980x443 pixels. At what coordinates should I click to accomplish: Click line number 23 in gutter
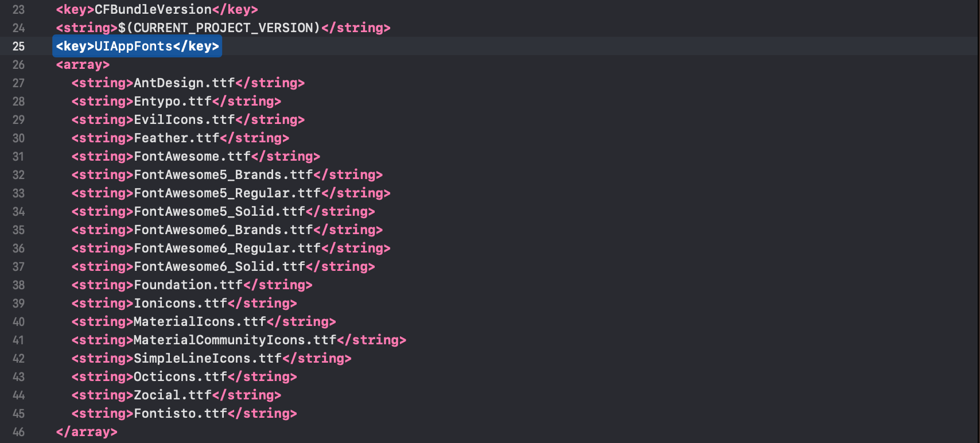[19, 10]
